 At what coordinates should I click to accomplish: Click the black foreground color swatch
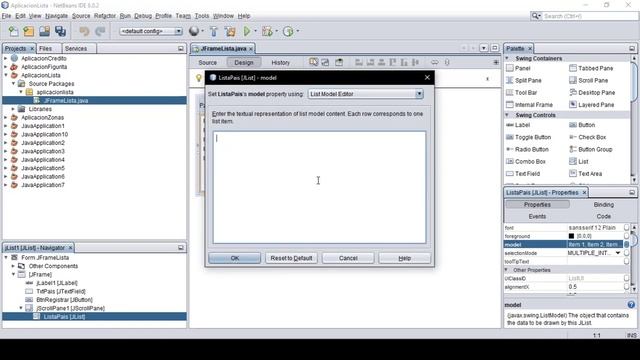(x=571, y=236)
